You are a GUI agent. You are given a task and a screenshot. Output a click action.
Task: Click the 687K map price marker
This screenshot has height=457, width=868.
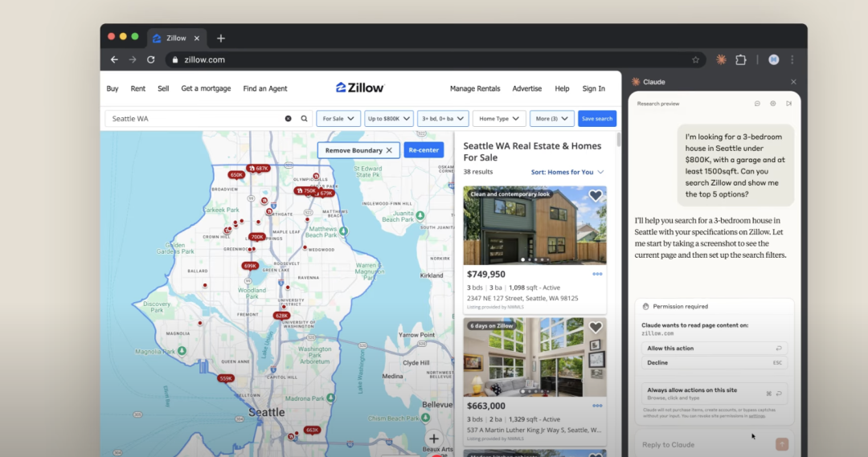tap(259, 168)
